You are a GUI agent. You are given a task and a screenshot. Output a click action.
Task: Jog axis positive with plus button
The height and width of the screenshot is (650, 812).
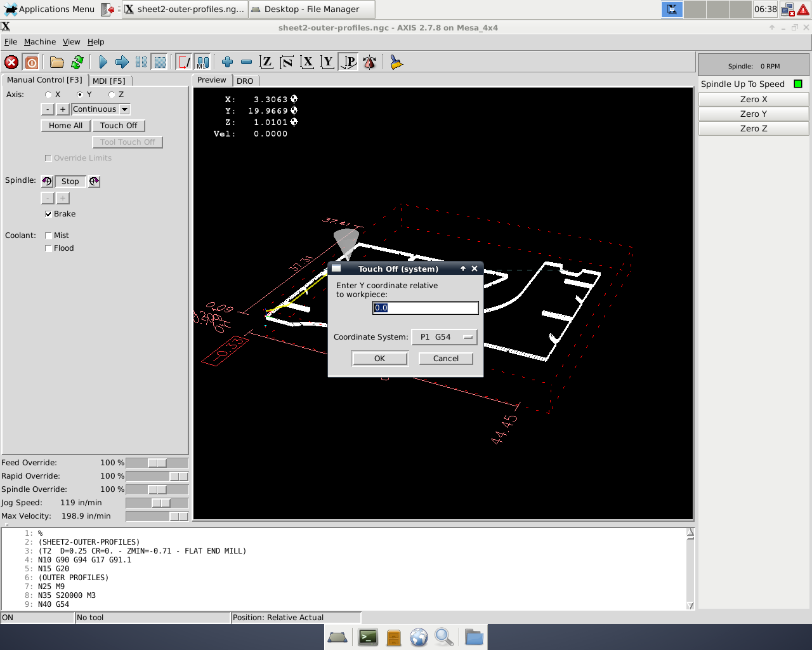(x=63, y=109)
